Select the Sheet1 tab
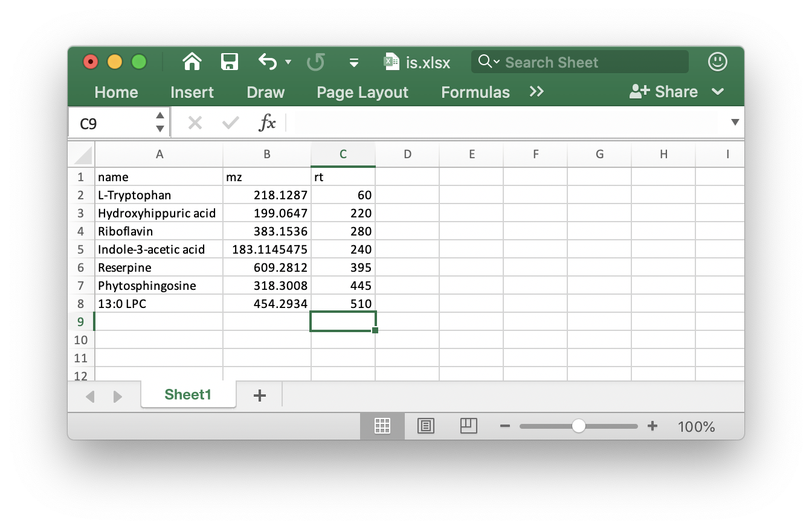The width and height of the screenshot is (812, 529). [x=188, y=395]
